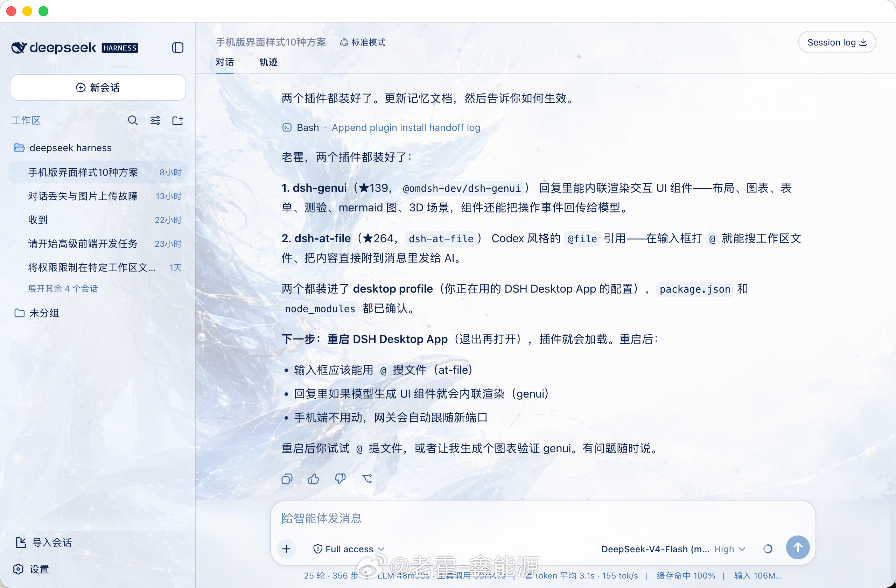Toggle the sidebar collapse icon

178,48
